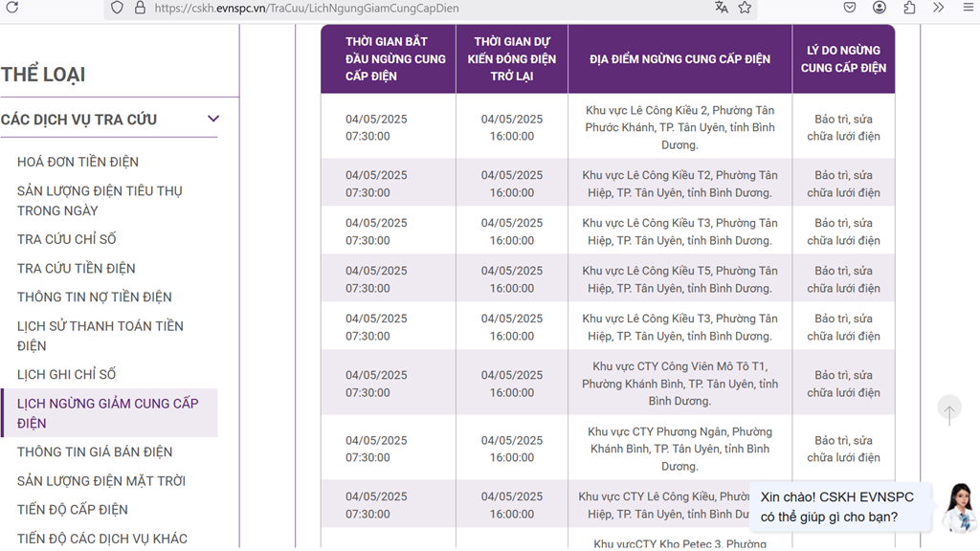Open the tracking protection shield icon
Screen dimensions: 980x551
coord(117,8)
